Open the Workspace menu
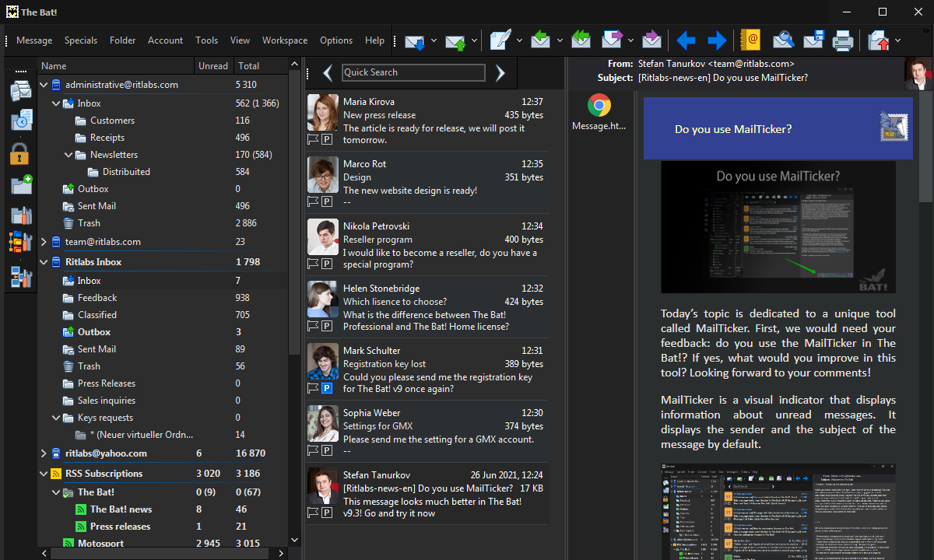Viewport: 934px width, 560px height. tap(285, 40)
